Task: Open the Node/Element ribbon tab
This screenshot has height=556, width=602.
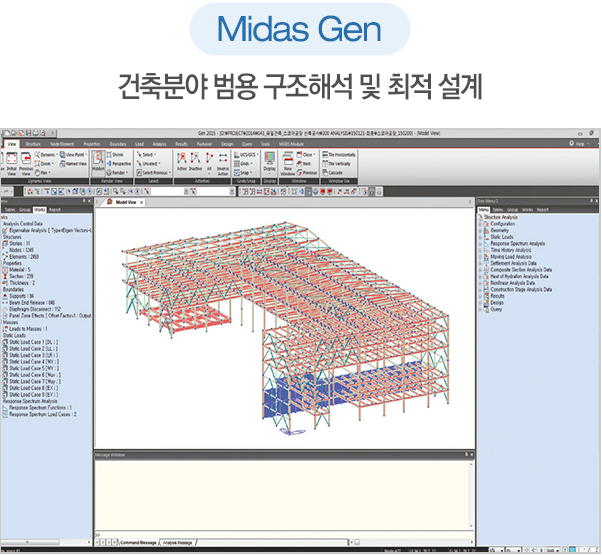Action: pyautogui.click(x=62, y=144)
